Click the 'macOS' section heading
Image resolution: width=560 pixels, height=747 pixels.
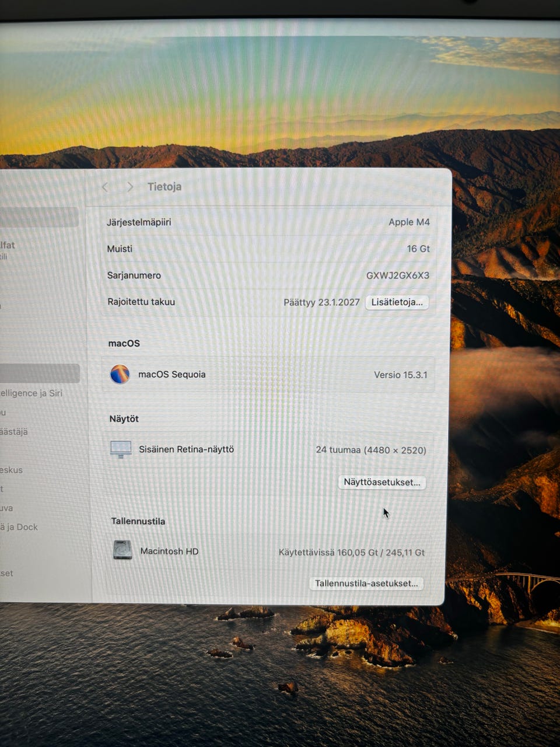point(124,343)
